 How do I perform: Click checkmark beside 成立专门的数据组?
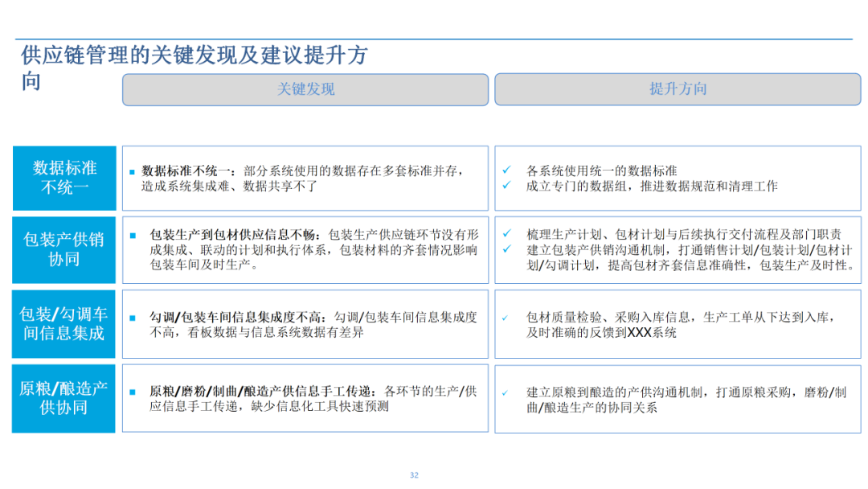(x=506, y=185)
